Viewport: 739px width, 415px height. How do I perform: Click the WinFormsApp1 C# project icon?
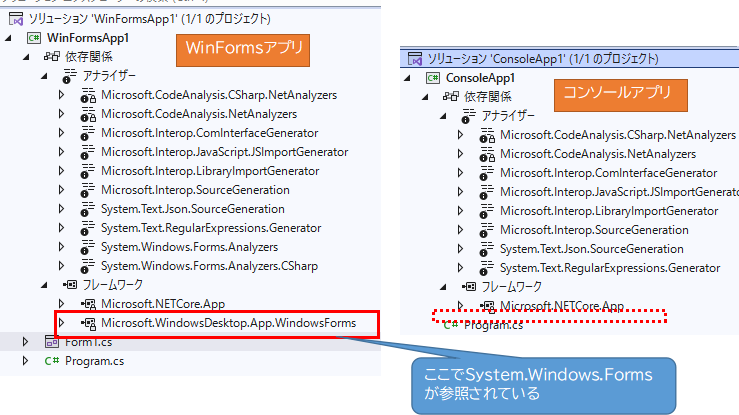tap(34, 38)
